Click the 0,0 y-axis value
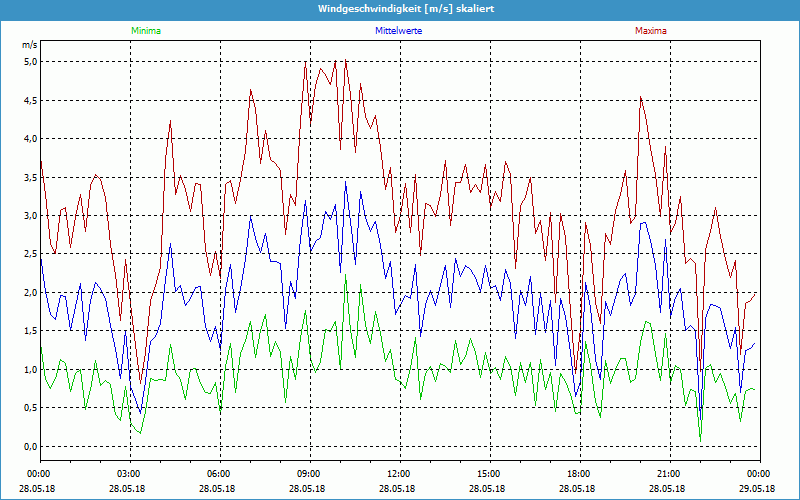The image size is (800, 500). click(x=31, y=447)
